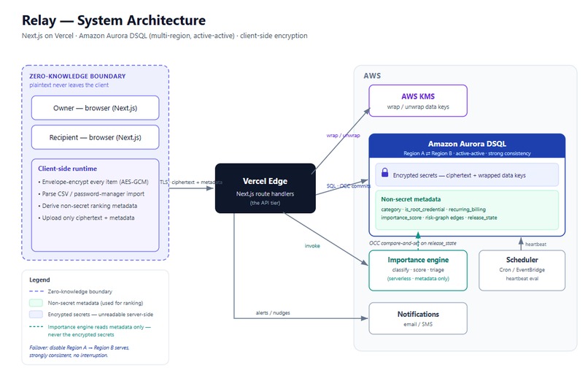This screenshot has height=381, width=588.
Task: Click the Client-side runtime heading
Action: point(68,169)
